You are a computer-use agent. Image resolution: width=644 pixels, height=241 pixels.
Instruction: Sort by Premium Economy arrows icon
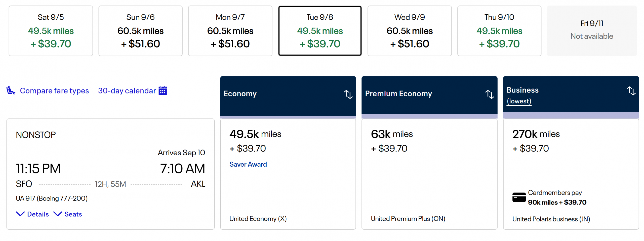click(489, 94)
